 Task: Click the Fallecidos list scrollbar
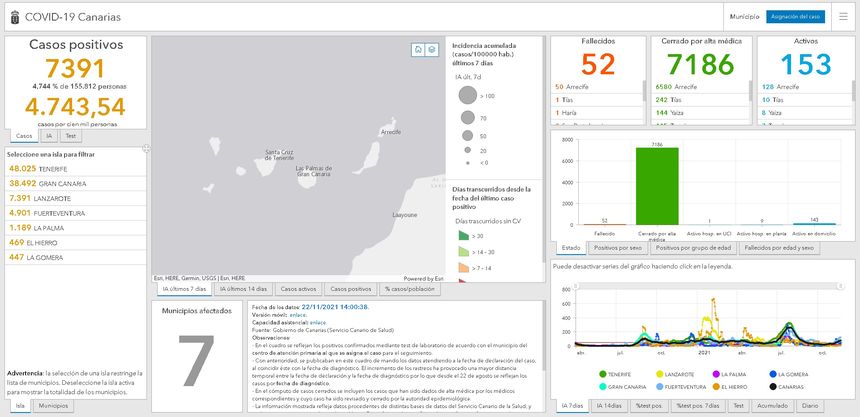pyautogui.click(x=645, y=92)
